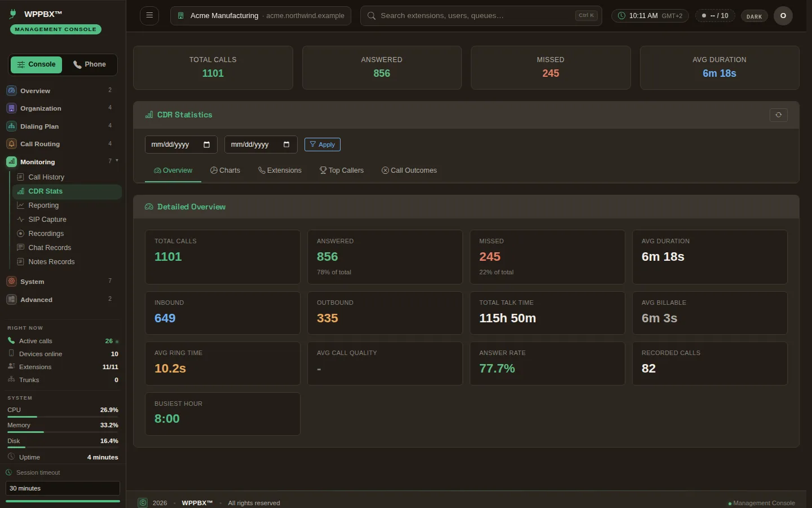812x508 pixels.
Task: Switch to the Top Callers tab
Action: click(x=342, y=170)
